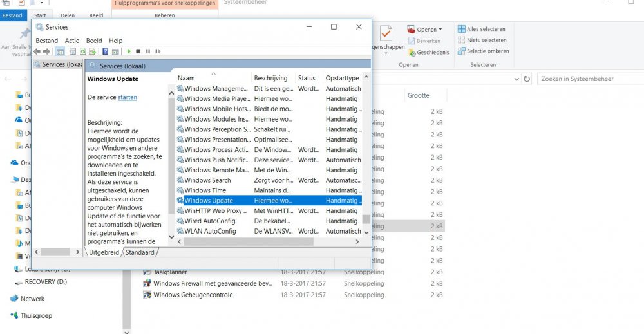The height and width of the screenshot is (334, 644).
Task: Click the Refresh icon in Services toolbar
Action: pyautogui.click(x=82, y=51)
